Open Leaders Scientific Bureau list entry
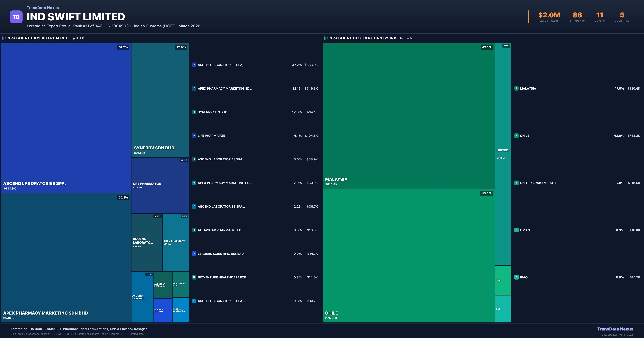The height and width of the screenshot is (338, 644). click(x=220, y=254)
